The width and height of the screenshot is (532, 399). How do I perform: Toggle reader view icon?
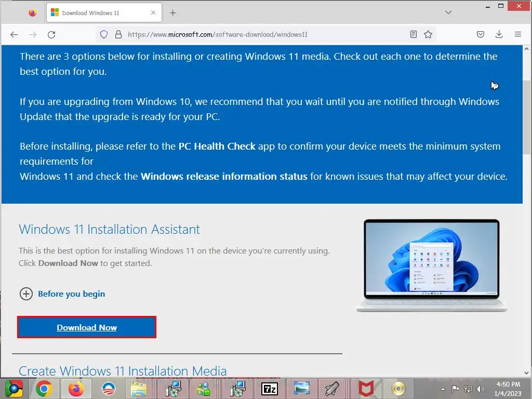click(x=413, y=34)
